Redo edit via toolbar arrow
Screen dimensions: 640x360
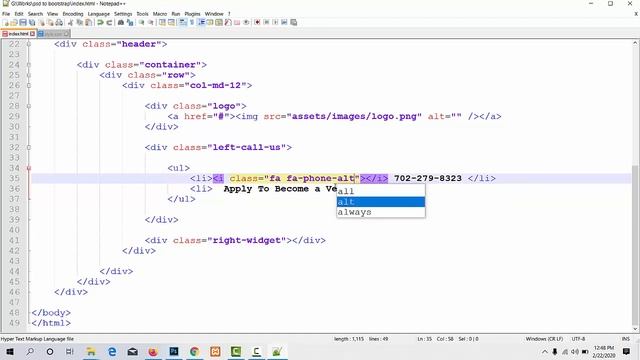click(109, 22)
